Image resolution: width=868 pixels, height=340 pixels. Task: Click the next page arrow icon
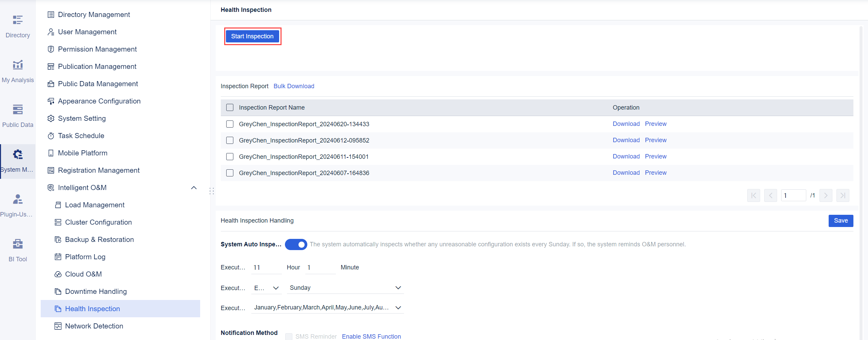pos(826,195)
